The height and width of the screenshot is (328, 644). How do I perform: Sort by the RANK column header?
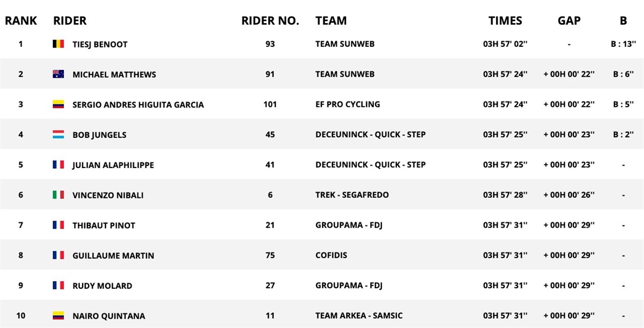tap(21, 21)
